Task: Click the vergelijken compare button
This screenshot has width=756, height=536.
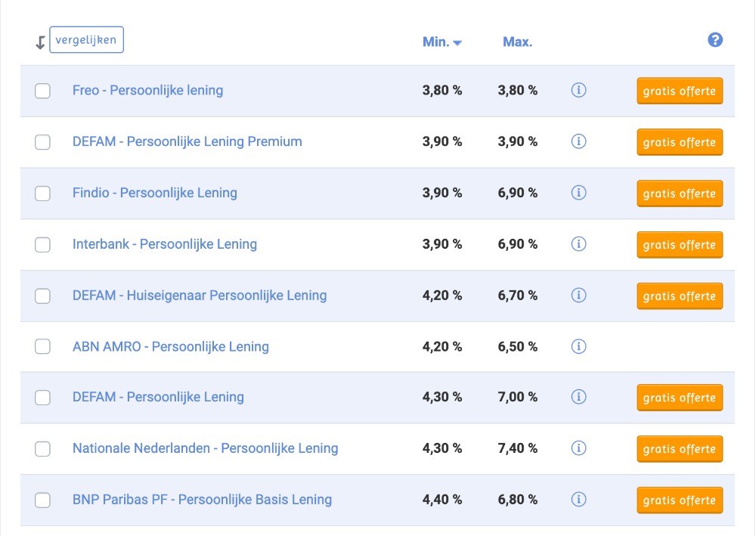Action: click(86, 40)
